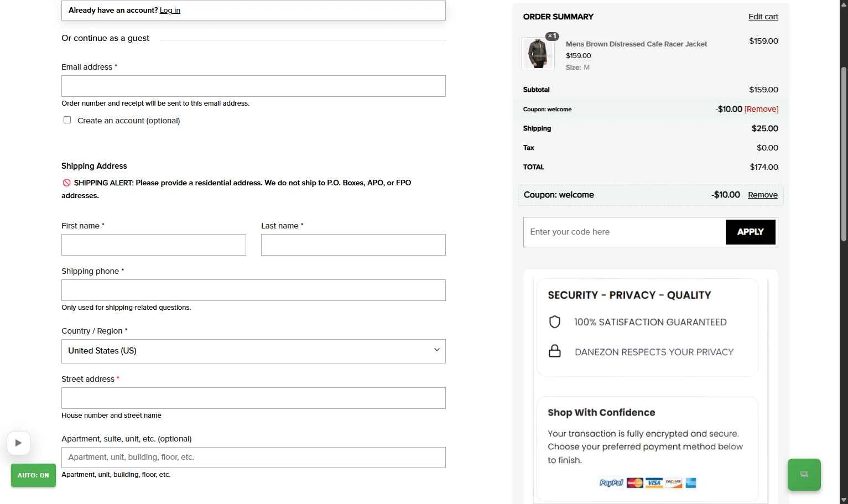Click the red shipping alert prohibited icon
This screenshot has height=504, width=848.
coord(66,183)
